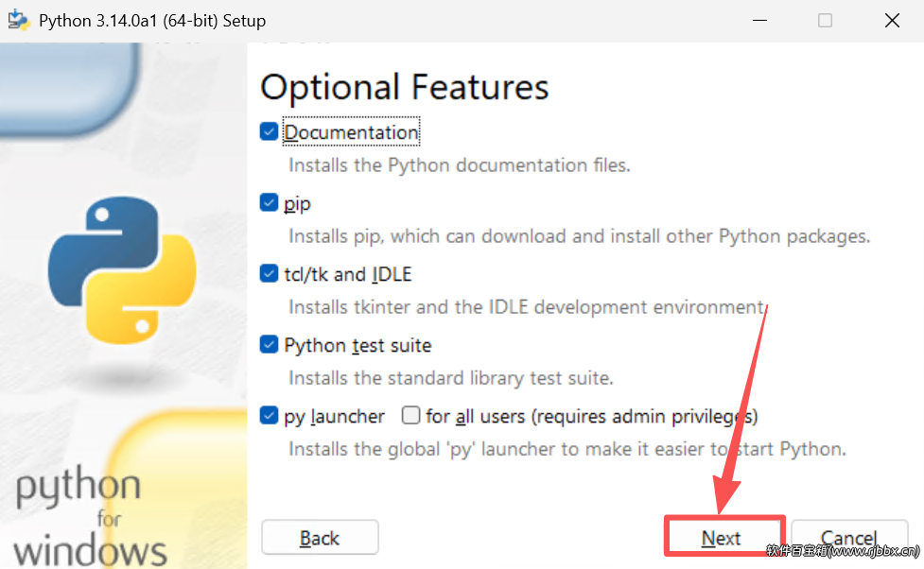Screen dimensions: 924x569
Task: Go to the Back button
Action: (320, 537)
